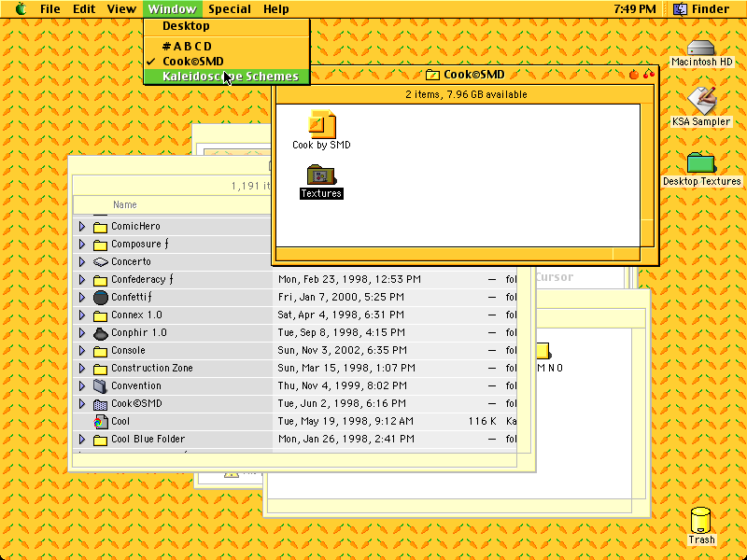The width and height of the screenshot is (747, 560).
Task: Choose # A B C D window entry
Action: (x=227, y=47)
